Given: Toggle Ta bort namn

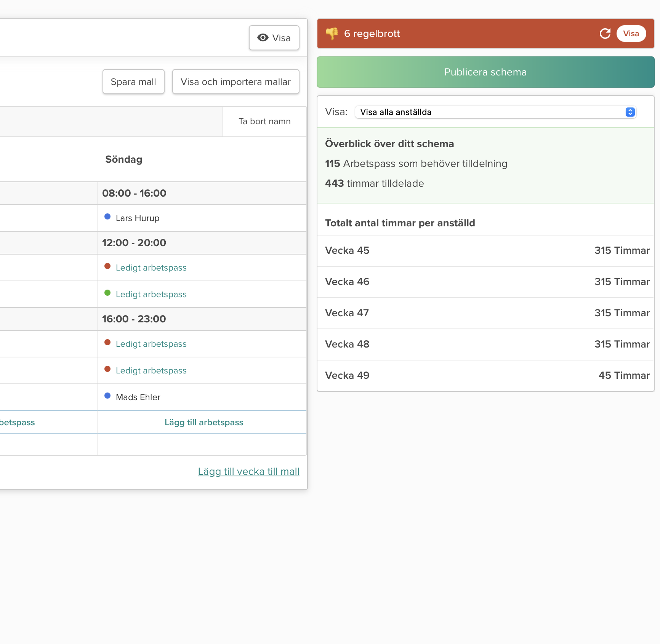Looking at the screenshot, I should (x=264, y=121).
